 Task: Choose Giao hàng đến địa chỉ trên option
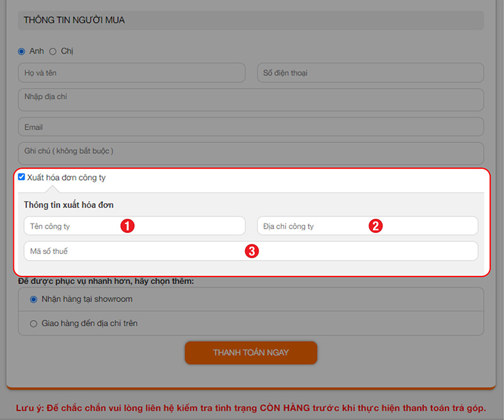34,324
